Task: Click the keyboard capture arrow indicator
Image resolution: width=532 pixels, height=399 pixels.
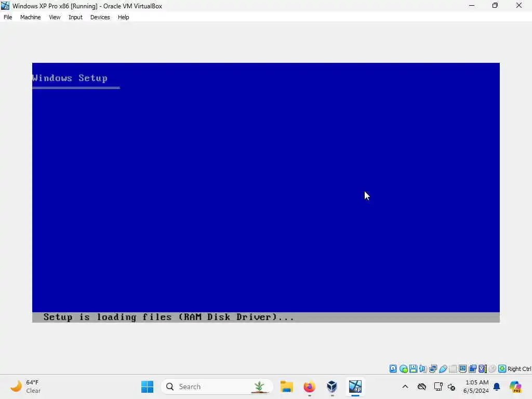Action: click(x=502, y=369)
